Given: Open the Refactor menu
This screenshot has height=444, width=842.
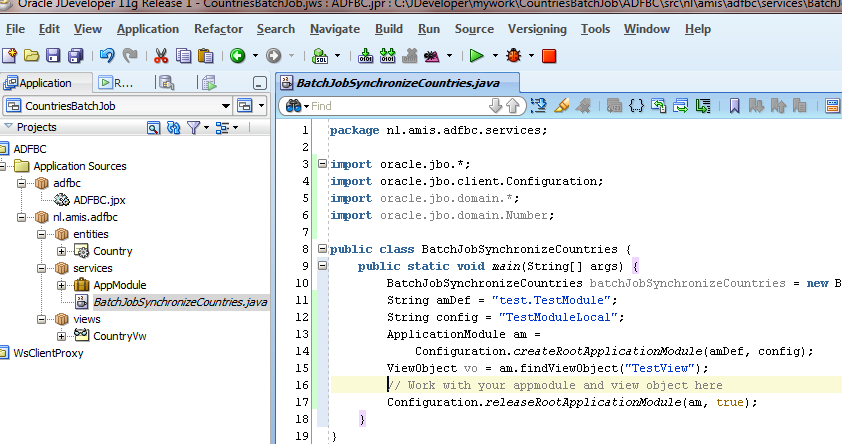Looking at the screenshot, I should 218,29.
